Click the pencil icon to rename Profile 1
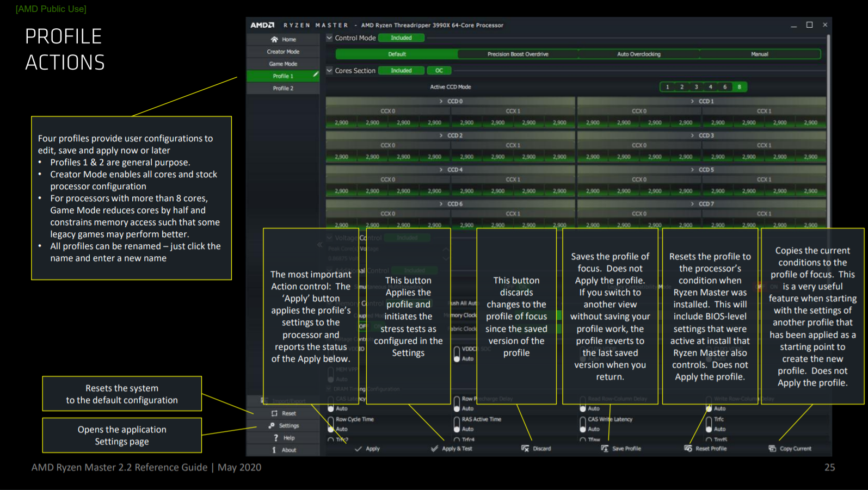The image size is (868, 490). click(315, 75)
